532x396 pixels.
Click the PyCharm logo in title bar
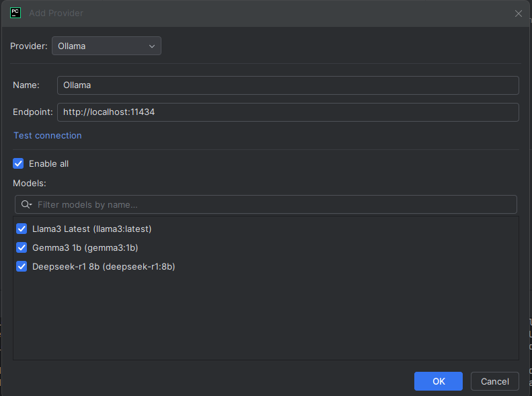[15, 13]
